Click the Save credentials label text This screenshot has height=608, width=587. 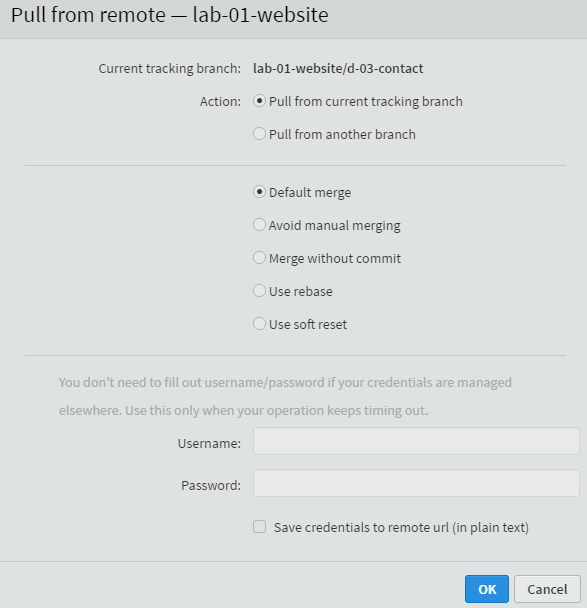tap(401, 528)
